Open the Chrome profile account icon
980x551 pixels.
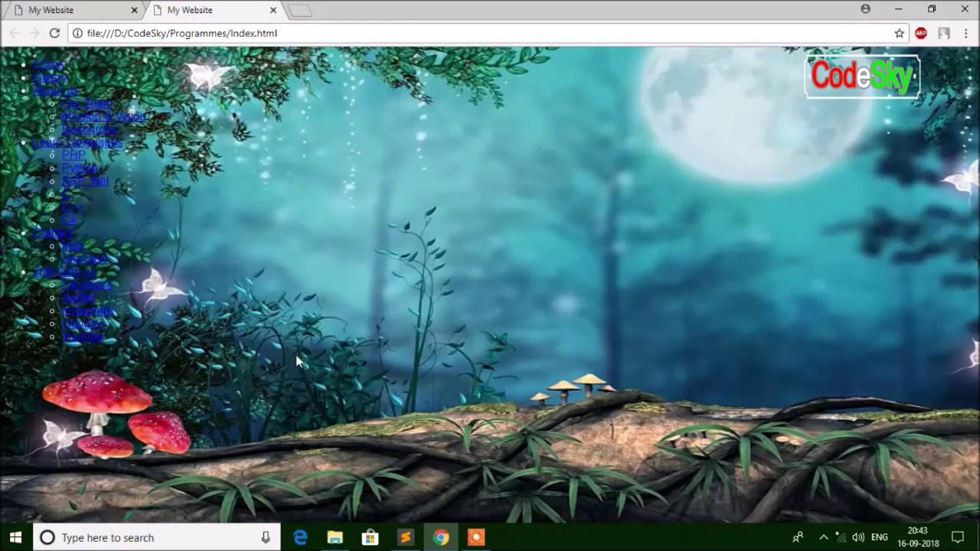click(x=865, y=9)
